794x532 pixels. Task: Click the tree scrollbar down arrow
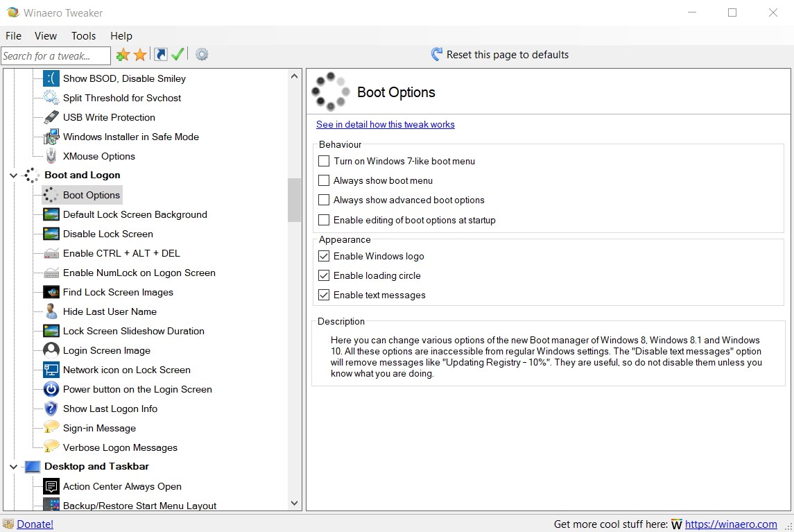tap(294, 503)
